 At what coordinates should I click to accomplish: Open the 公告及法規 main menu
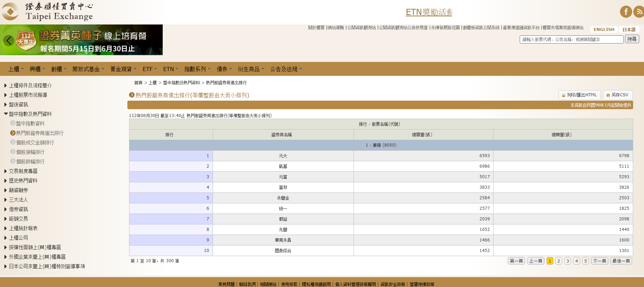[286, 69]
